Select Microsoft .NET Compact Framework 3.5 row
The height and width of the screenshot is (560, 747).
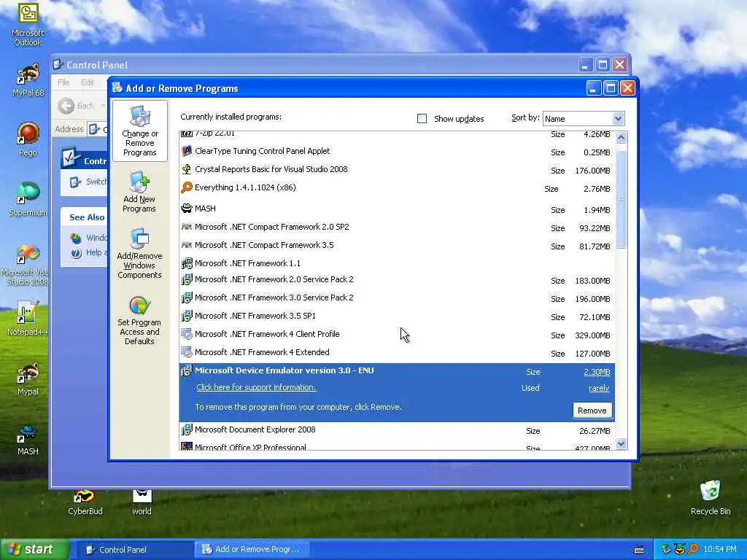397,246
